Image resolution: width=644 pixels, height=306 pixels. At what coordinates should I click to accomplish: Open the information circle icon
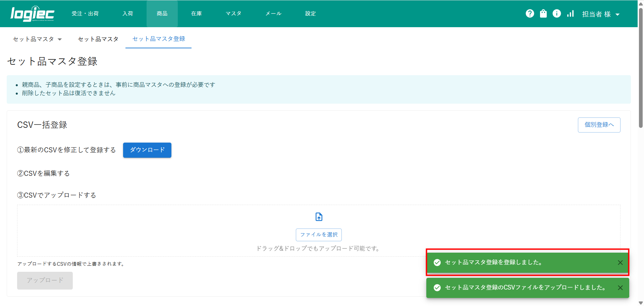pos(556,13)
